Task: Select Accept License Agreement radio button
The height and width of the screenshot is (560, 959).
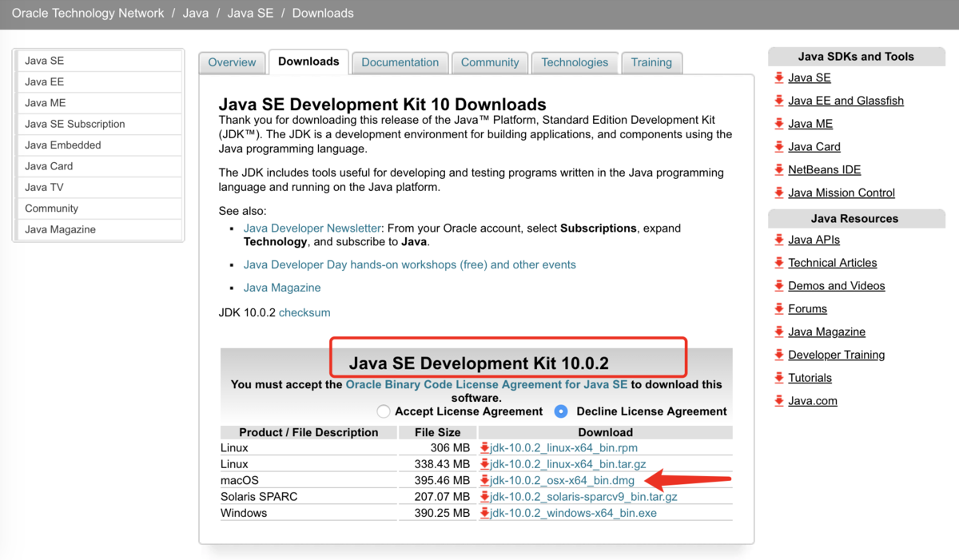Action: [x=384, y=411]
